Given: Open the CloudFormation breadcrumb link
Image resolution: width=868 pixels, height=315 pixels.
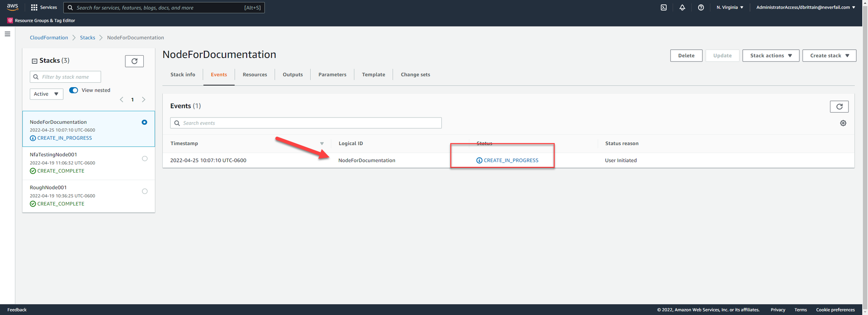Looking at the screenshot, I should 49,38.
